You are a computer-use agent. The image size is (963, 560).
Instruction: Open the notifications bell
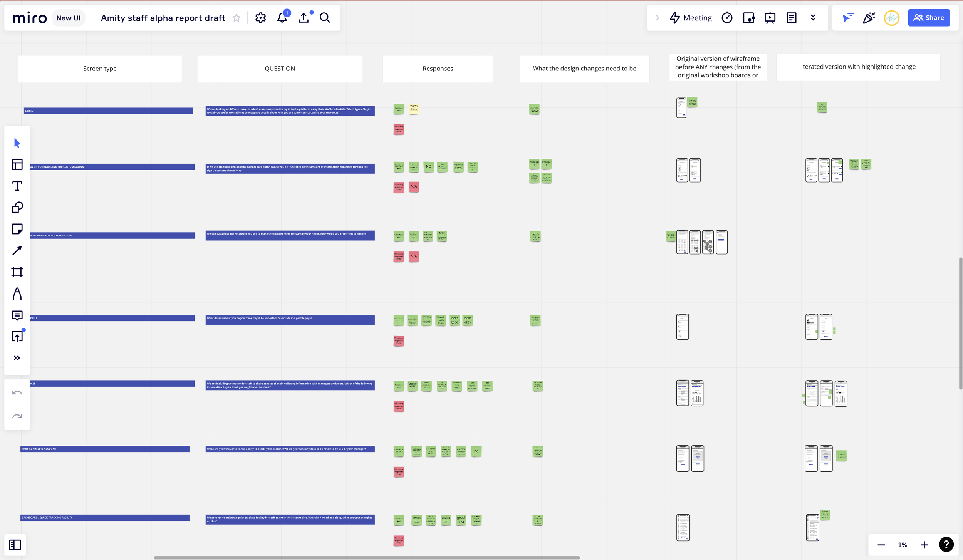pyautogui.click(x=282, y=18)
